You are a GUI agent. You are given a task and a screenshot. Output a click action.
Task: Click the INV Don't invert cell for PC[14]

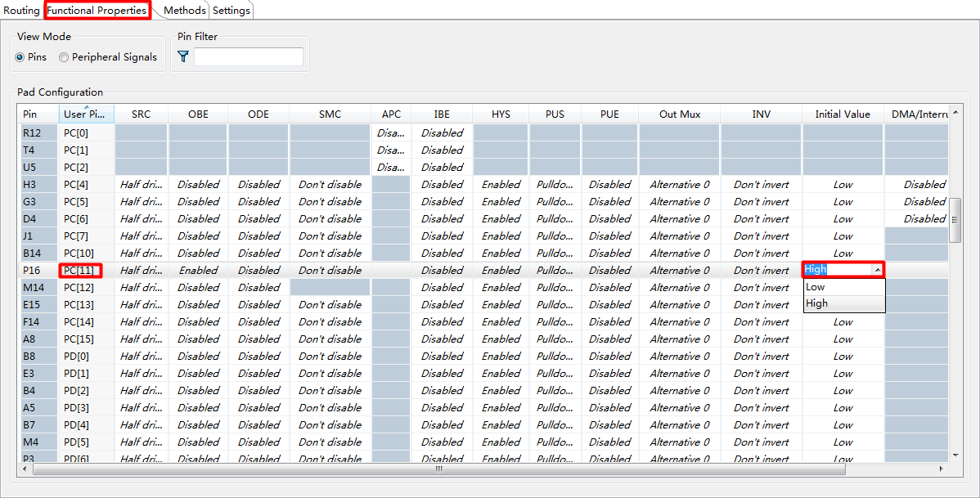[762, 322]
